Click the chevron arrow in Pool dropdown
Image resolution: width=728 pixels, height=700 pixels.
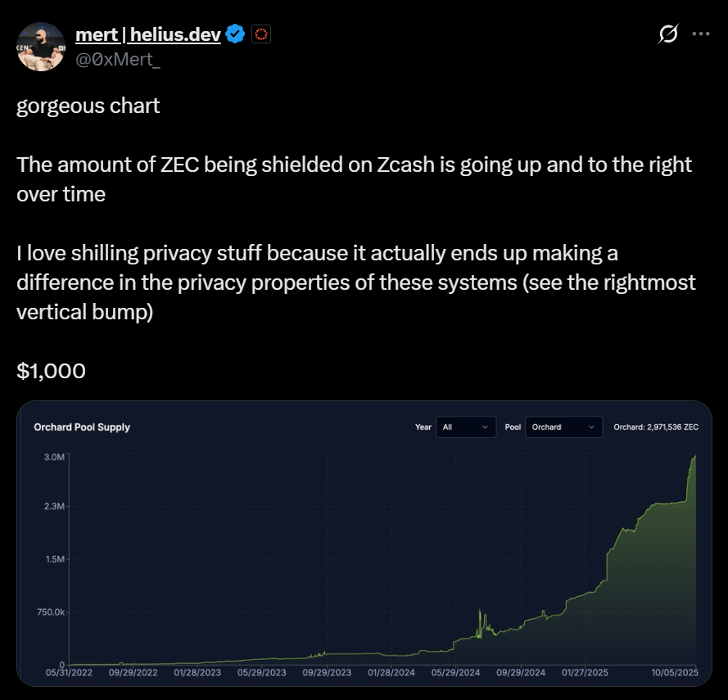tap(591, 427)
